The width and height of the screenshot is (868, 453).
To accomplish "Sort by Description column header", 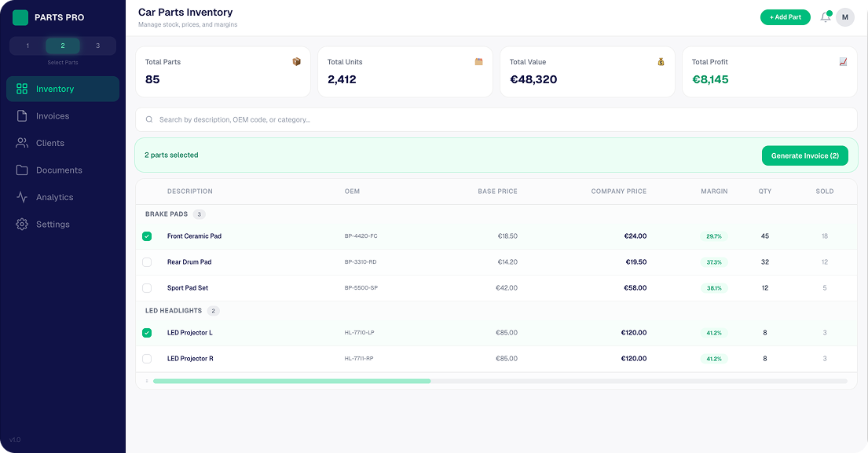I will click(190, 192).
